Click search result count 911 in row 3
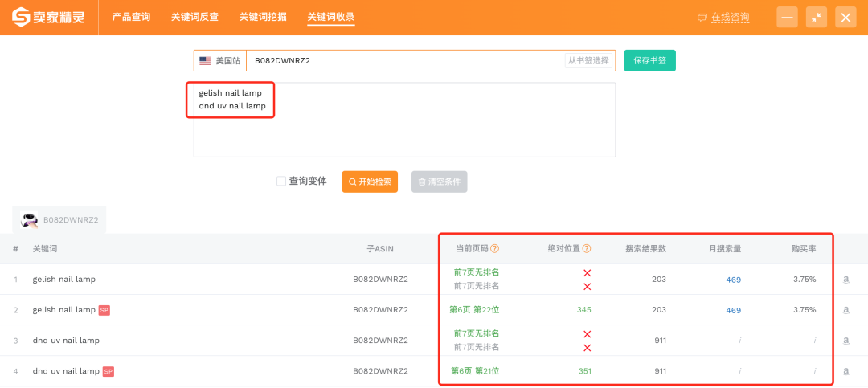 tap(660, 341)
